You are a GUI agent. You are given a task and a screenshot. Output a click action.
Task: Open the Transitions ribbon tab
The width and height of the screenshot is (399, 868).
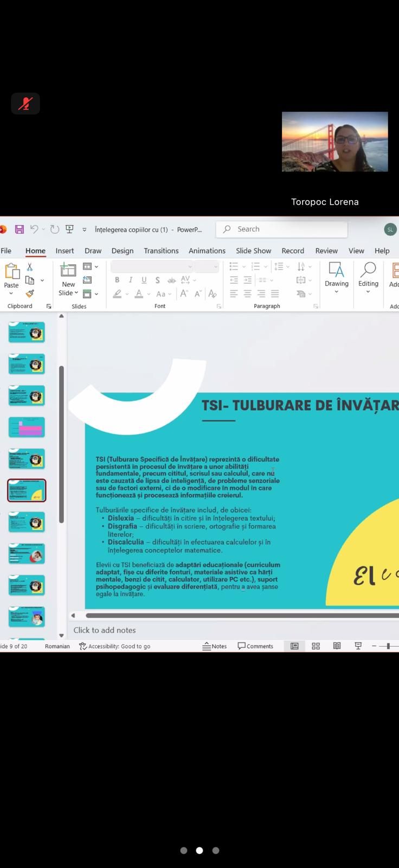coord(161,251)
